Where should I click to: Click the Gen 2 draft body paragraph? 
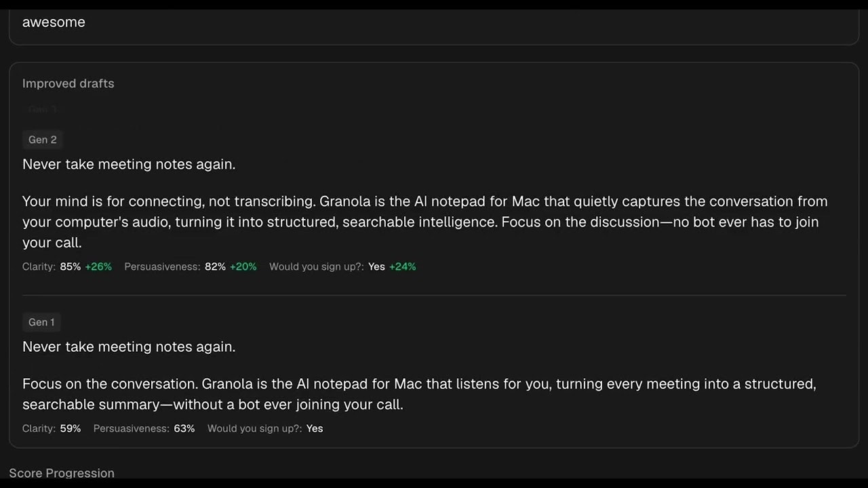tap(420, 222)
